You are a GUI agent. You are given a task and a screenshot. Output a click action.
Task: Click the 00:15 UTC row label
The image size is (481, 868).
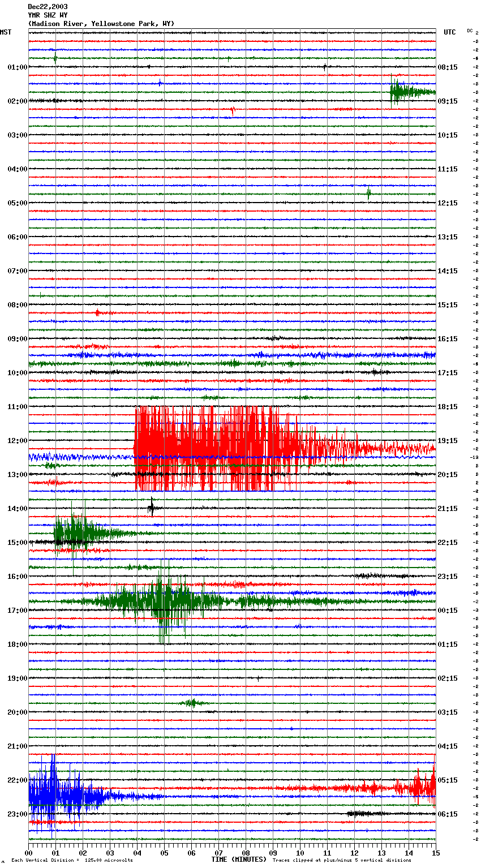(x=448, y=611)
